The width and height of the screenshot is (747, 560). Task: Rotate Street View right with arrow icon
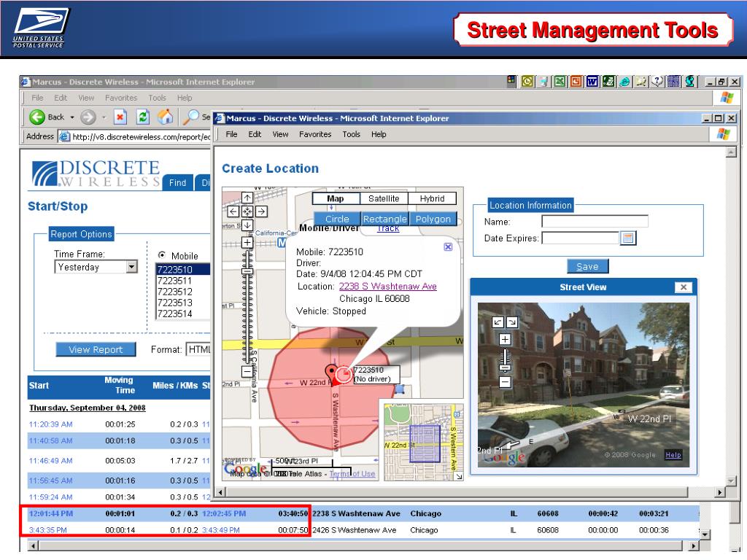pos(512,322)
